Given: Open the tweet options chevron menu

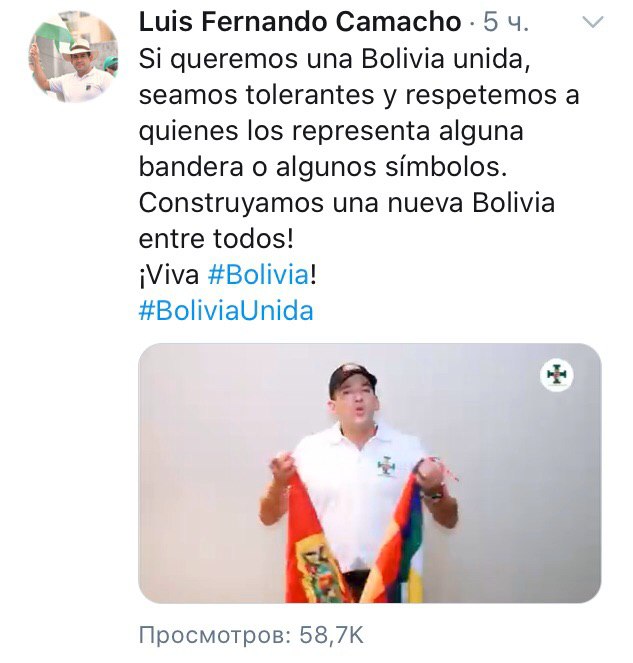Looking at the screenshot, I should pos(592,23).
